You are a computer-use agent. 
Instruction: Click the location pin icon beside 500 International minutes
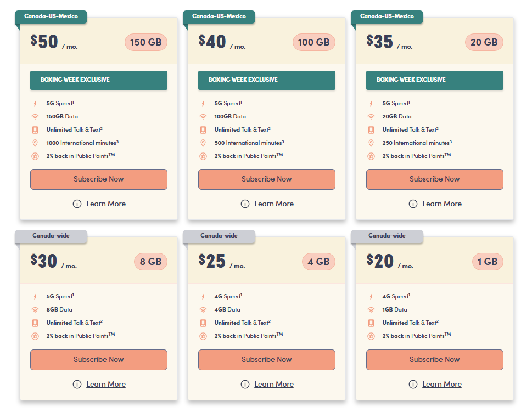click(x=203, y=143)
